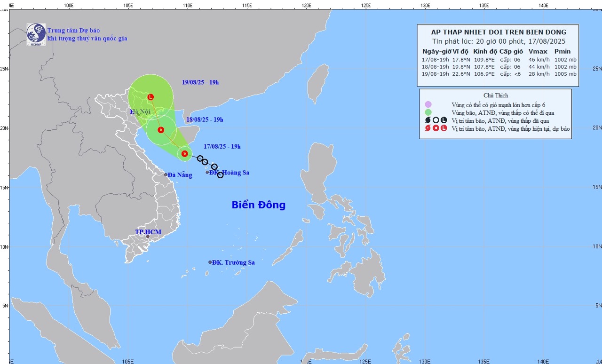Click the black typhoon symbol in the legend

click(428, 120)
